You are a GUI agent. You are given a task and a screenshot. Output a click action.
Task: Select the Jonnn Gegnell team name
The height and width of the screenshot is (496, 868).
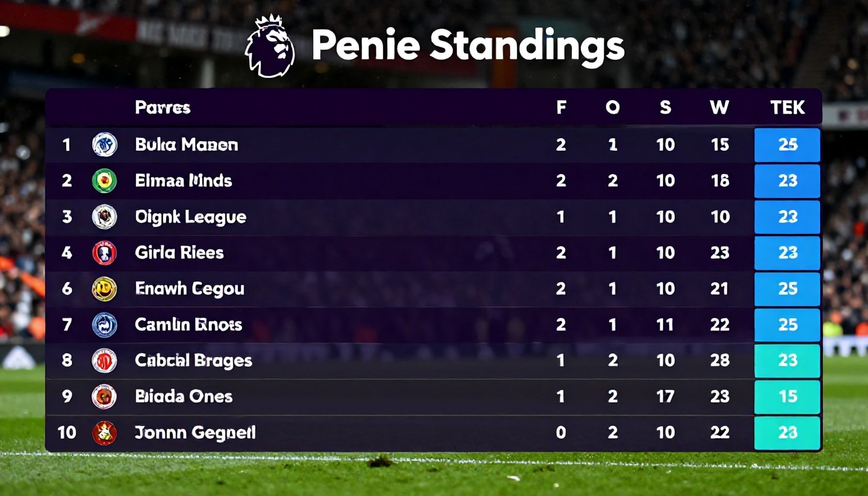click(195, 433)
